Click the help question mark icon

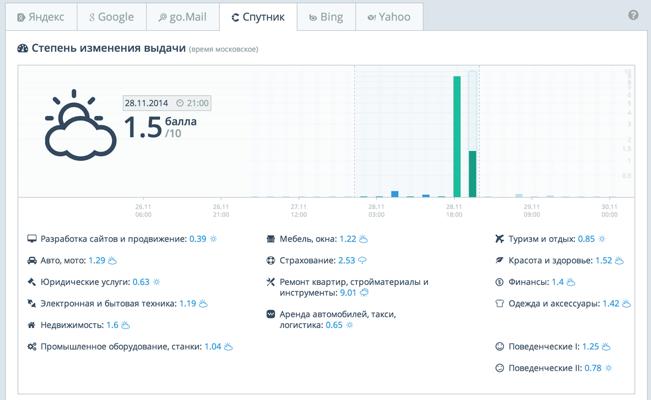(x=633, y=16)
